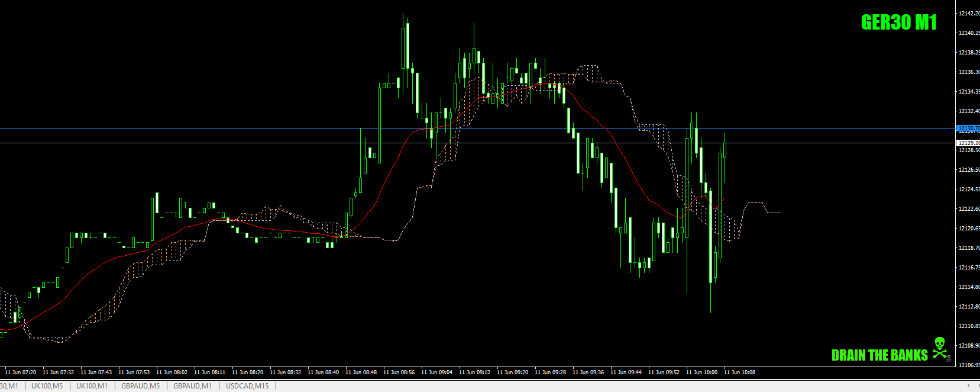The image size is (980, 392).
Task: Click the 11 Jun 08:20 time label
Action: 248,372
